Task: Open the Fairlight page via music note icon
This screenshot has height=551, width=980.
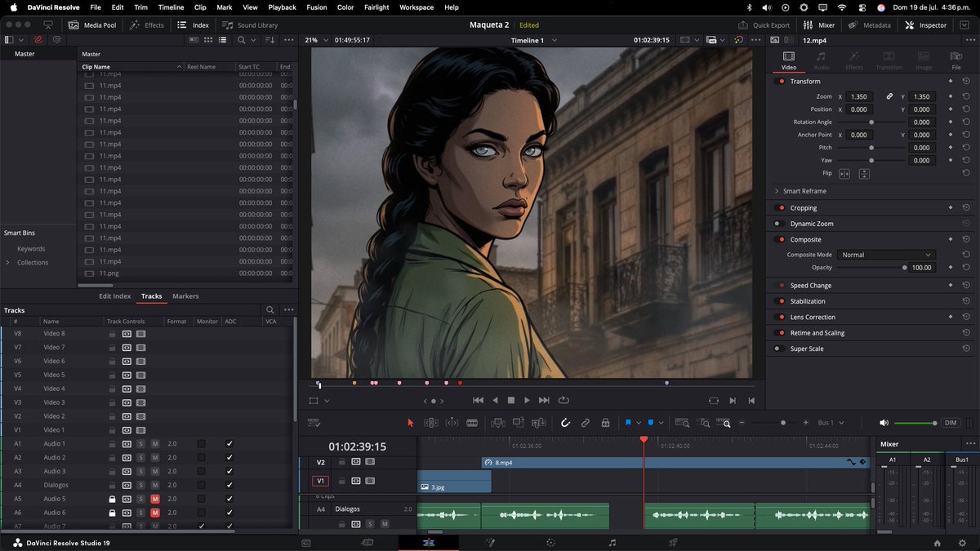Action: (x=612, y=543)
